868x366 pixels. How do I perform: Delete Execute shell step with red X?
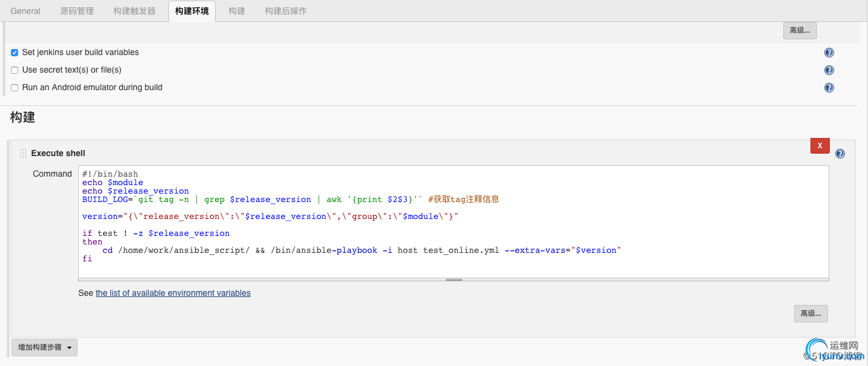[820, 146]
